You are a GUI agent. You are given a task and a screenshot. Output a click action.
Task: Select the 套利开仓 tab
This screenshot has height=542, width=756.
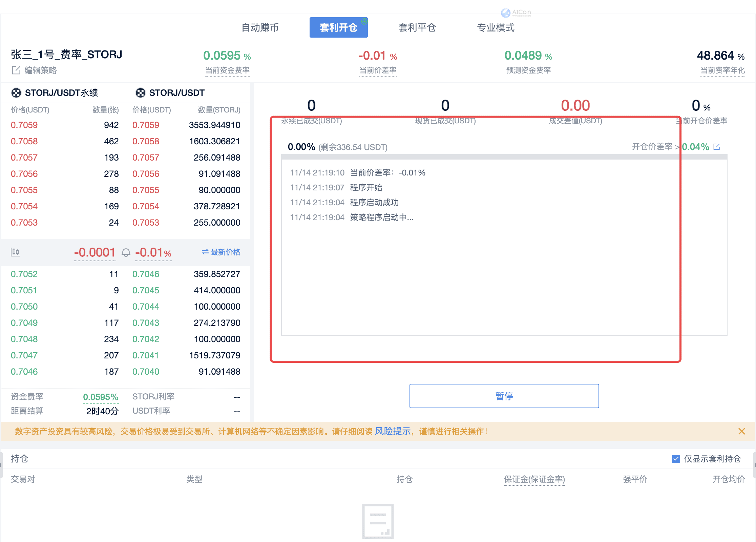tap(338, 27)
